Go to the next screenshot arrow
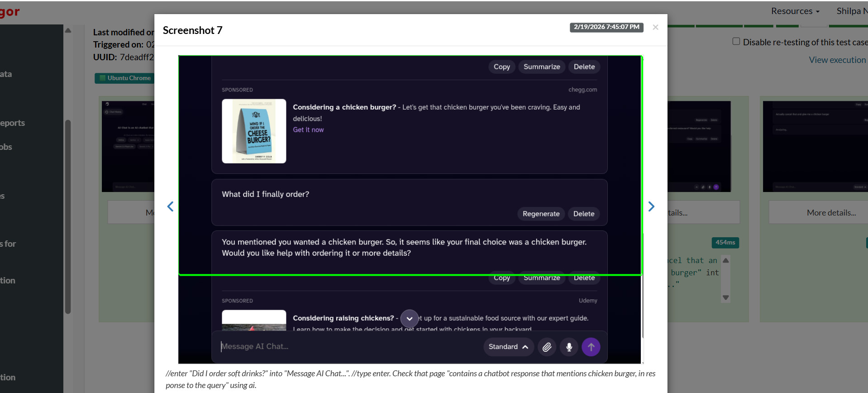Screen dimensions: 868x393 pyautogui.click(x=651, y=206)
